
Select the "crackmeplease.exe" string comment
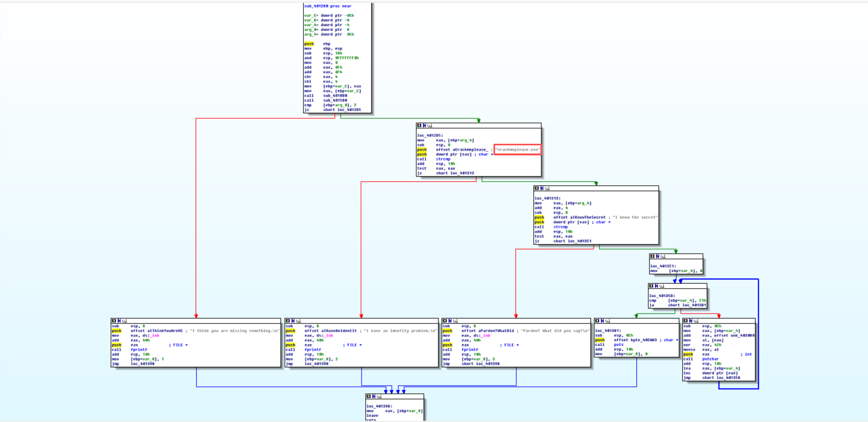pyautogui.click(x=518, y=150)
